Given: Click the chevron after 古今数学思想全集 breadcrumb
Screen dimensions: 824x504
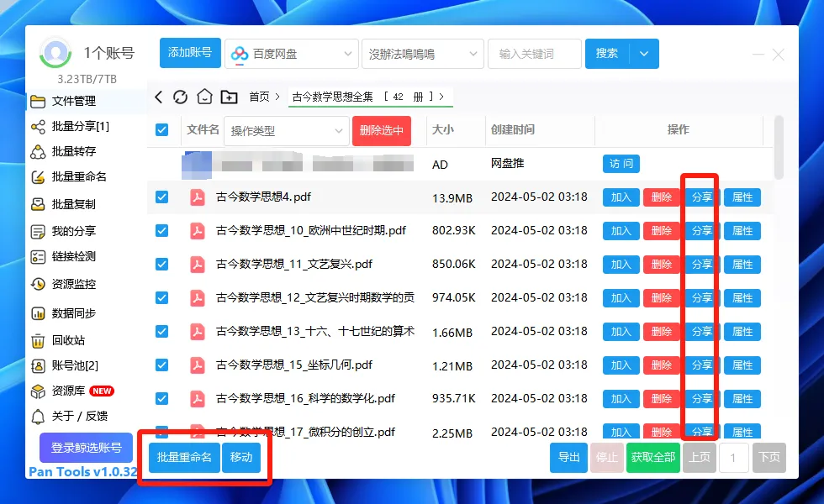Looking at the screenshot, I should click(x=441, y=97).
